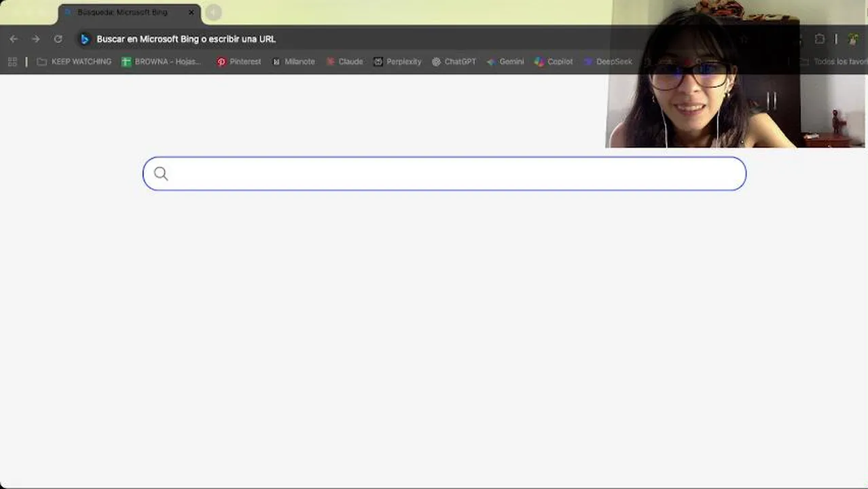Go forward to the next page
Screen dimensions: 868x489
(x=35, y=39)
